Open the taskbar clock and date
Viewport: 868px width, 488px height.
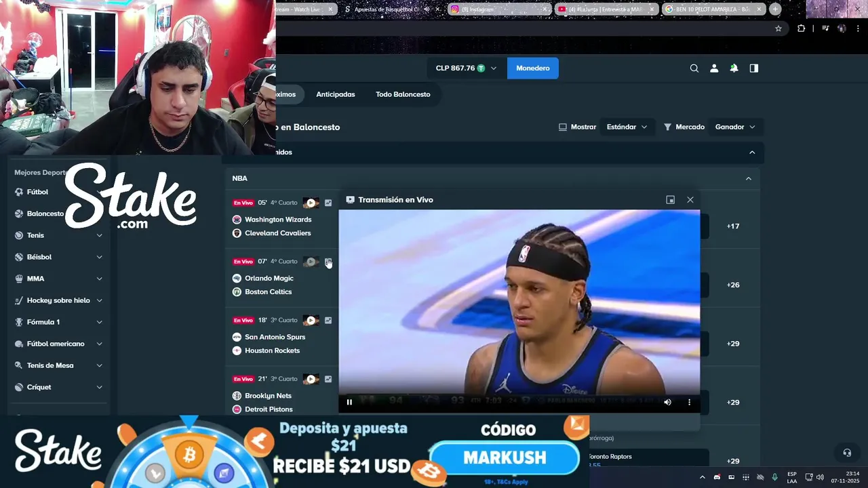click(x=845, y=477)
